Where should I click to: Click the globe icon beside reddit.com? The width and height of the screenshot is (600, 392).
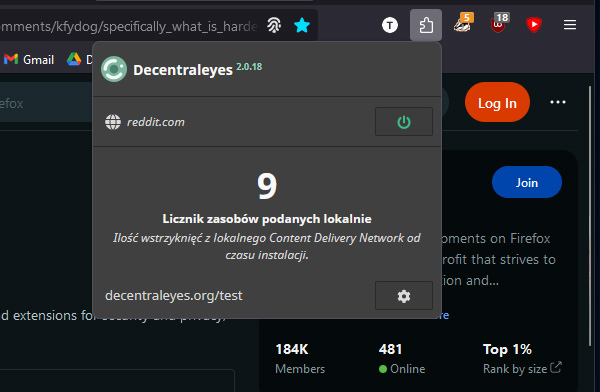113,122
